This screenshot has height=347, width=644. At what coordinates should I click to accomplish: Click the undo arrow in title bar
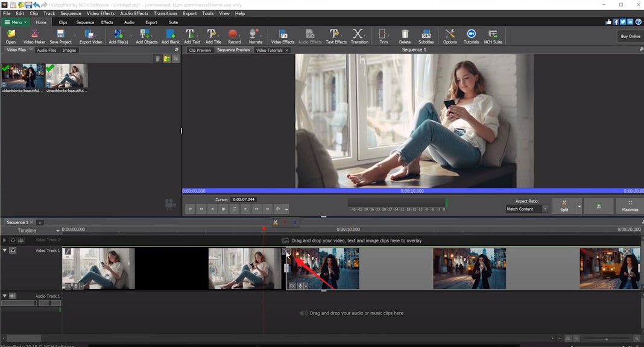click(x=37, y=5)
